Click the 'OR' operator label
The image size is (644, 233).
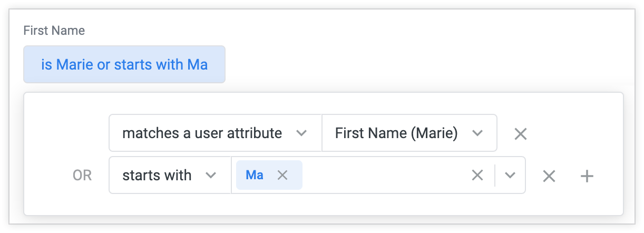click(x=82, y=176)
